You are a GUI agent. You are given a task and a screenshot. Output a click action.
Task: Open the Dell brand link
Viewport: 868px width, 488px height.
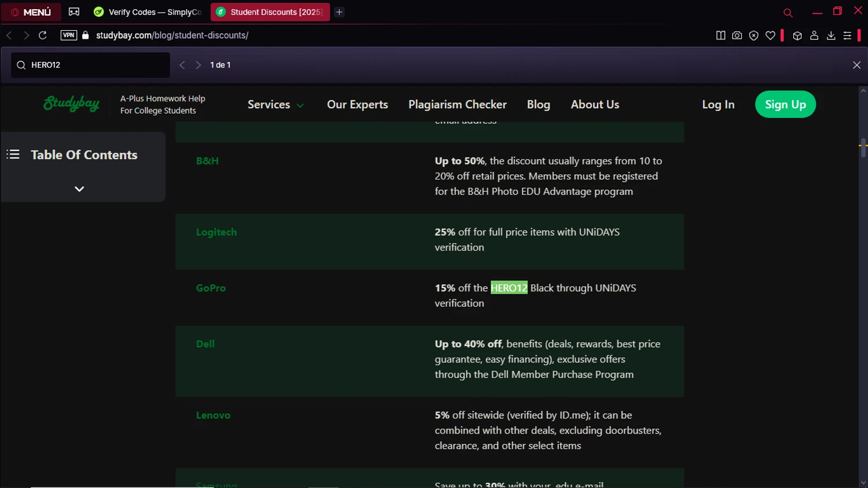tap(205, 344)
